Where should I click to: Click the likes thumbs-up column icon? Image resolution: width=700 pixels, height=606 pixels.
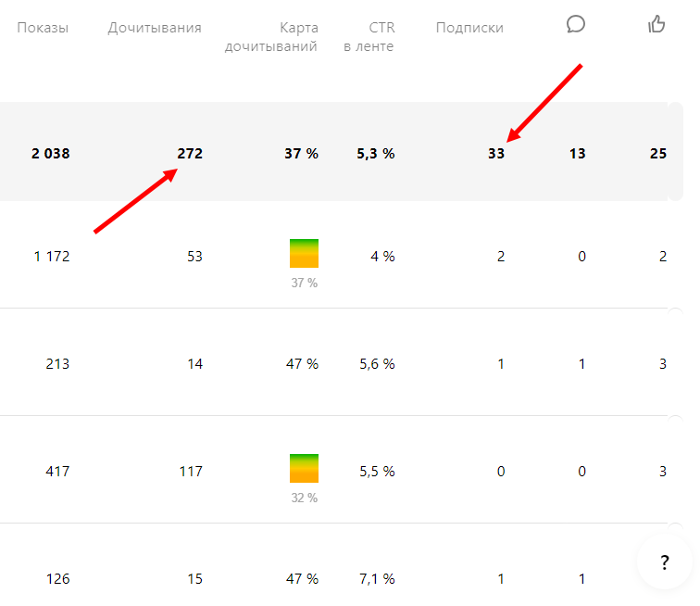[x=656, y=24]
